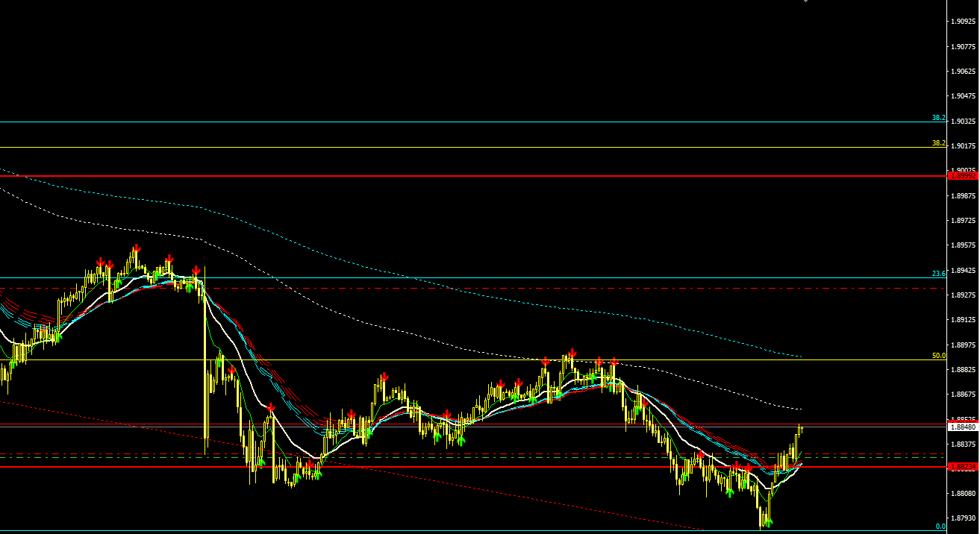This screenshot has width=980, height=534.
Task: Click the yellow 50.0 Fibonacci level label
Action: coord(938,356)
